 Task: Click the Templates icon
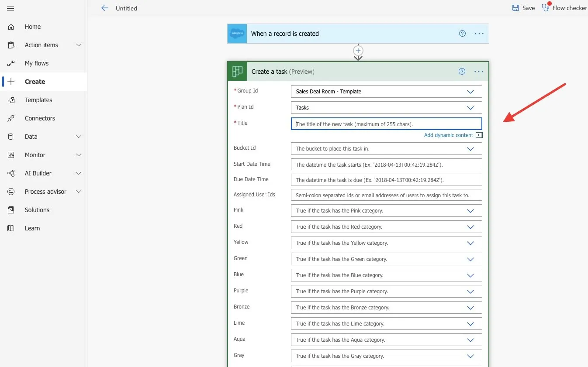tap(11, 100)
